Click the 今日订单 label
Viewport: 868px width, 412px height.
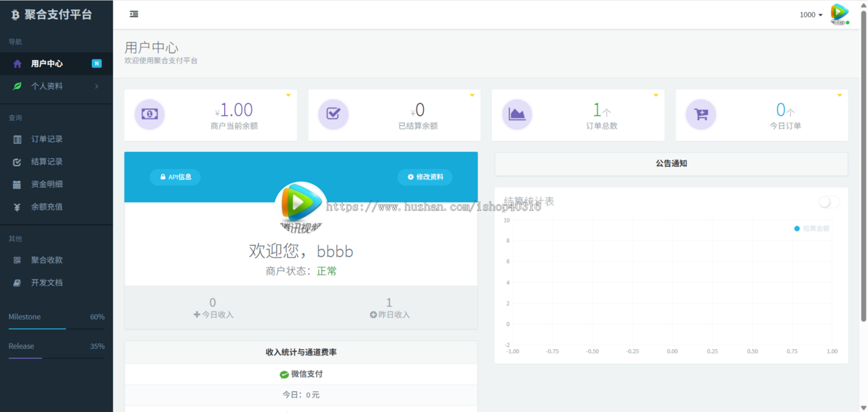[x=786, y=126]
